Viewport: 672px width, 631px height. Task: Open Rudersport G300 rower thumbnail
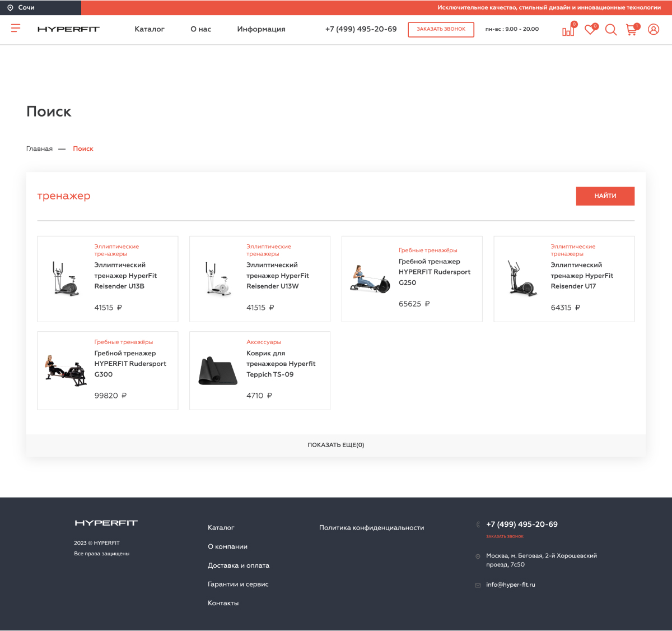pos(66,370)
